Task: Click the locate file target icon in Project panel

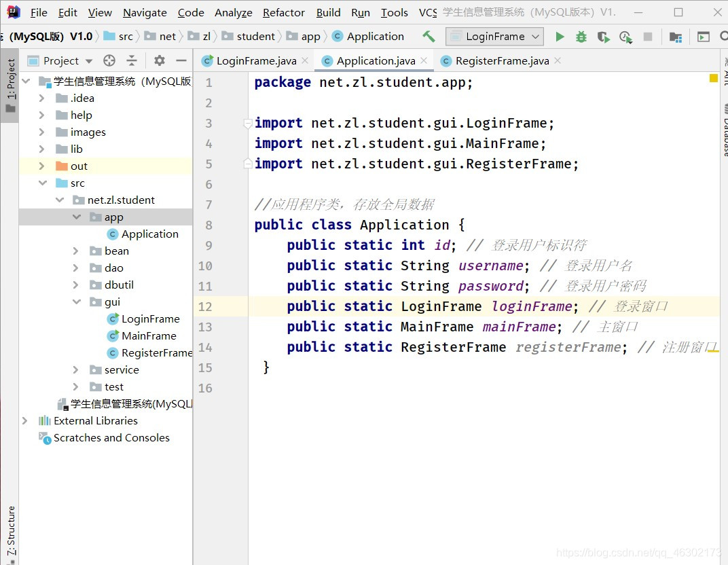Action: coord(109,60)
